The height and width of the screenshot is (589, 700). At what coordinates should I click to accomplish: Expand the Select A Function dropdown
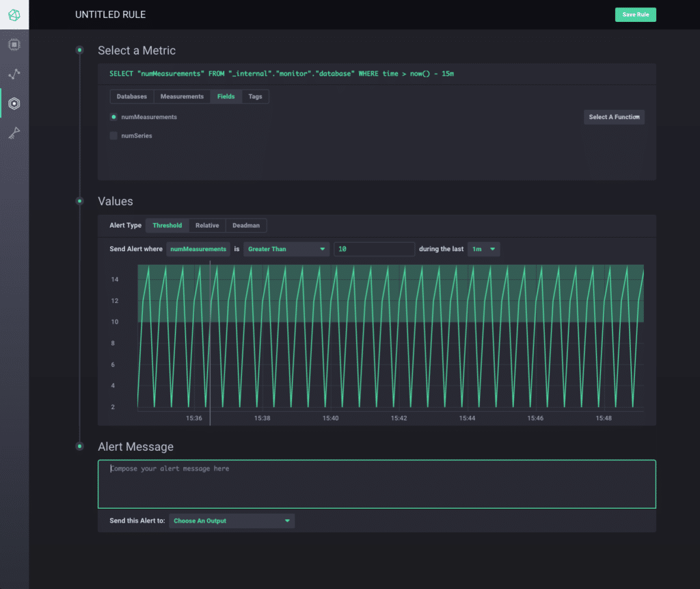coord(614,117)
